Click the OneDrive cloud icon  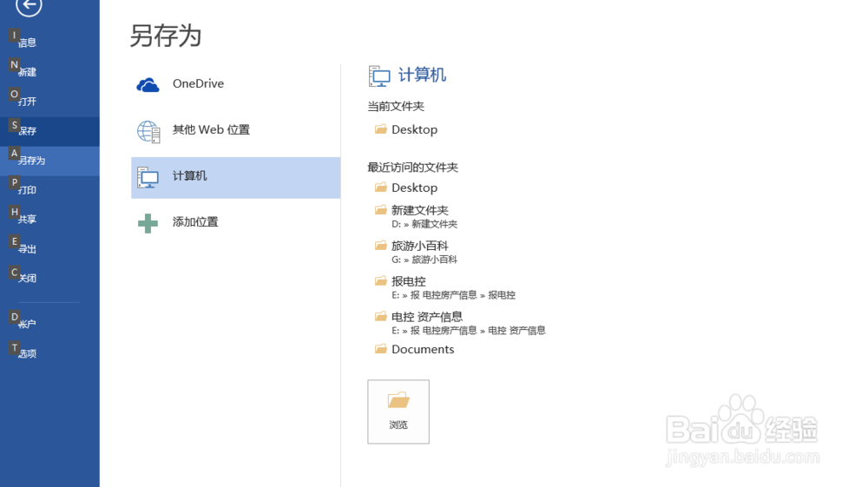(x=148, y=85)
